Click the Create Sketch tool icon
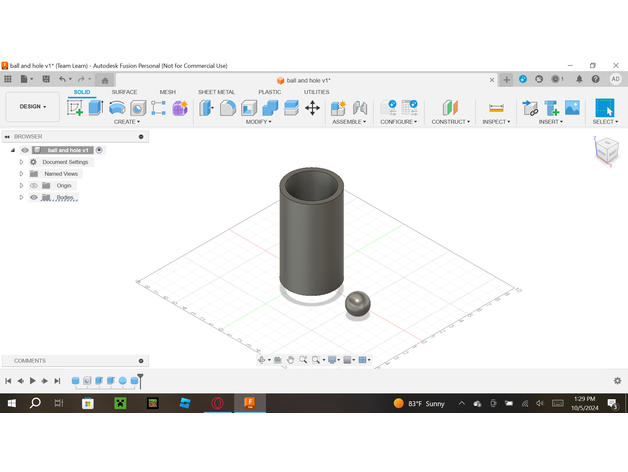The height and width of the screenshot is (472, 628). 75,108
